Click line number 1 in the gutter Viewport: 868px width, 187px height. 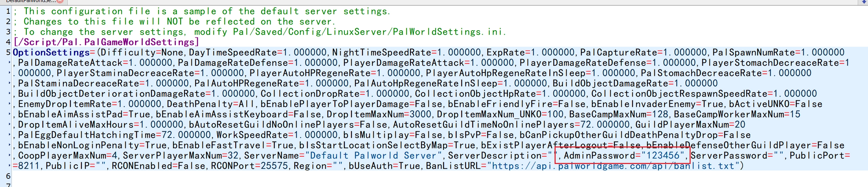pyautogui.click(x=8, y=11)
